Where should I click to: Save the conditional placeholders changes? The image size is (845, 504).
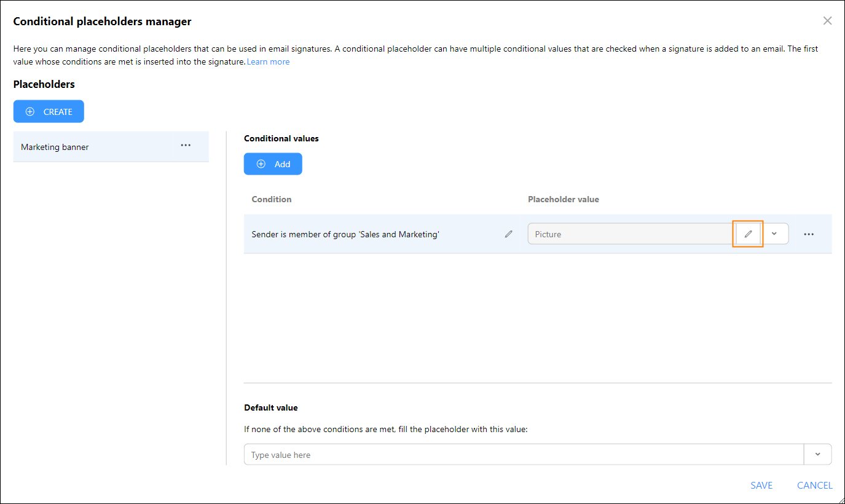(761, 486)
